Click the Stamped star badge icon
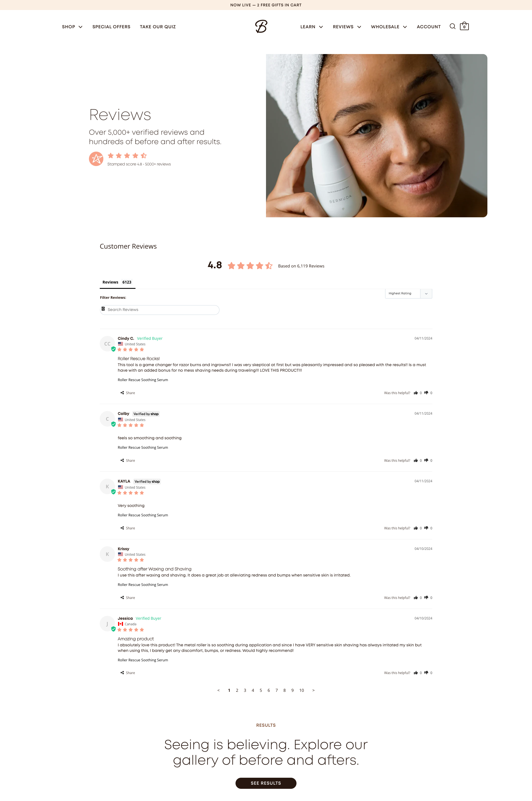This screenshot has width=532, height=801. (x=96, y=159)
